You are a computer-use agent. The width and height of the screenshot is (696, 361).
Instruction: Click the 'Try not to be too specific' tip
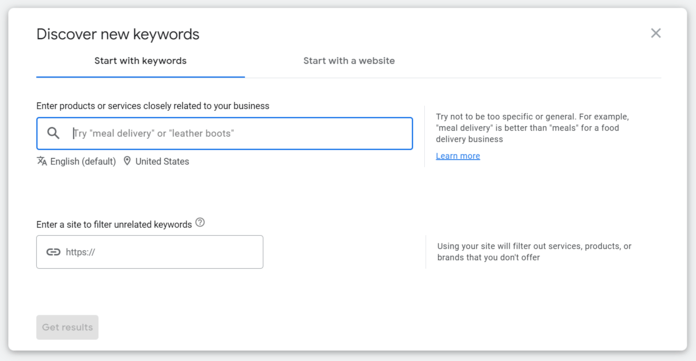click(532, 128)
